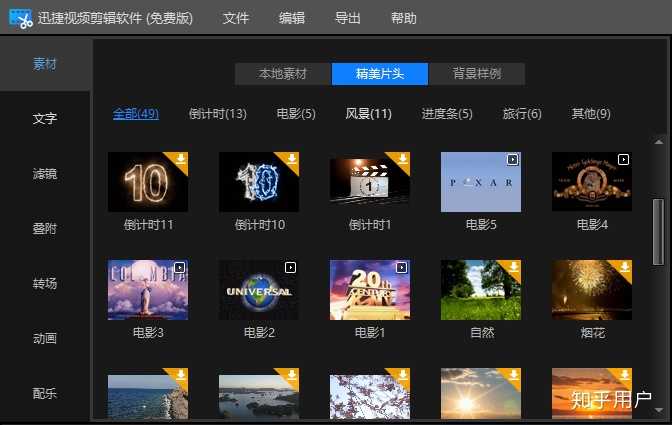This screenshot has width=672, height=425.
Task: Select the 电影2 Universal thumbnail
Action: pyautogui.click(x=259, y=290)
